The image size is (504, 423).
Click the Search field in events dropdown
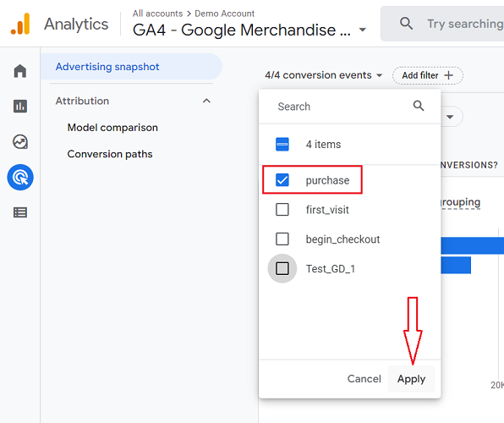349,107
